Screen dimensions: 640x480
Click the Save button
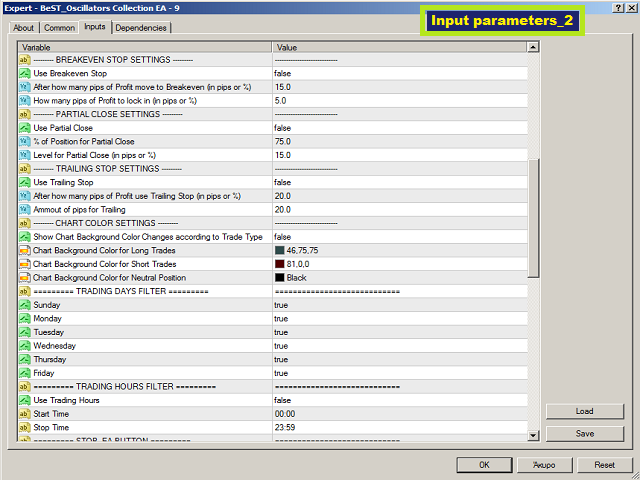click(x=584, y=433)
